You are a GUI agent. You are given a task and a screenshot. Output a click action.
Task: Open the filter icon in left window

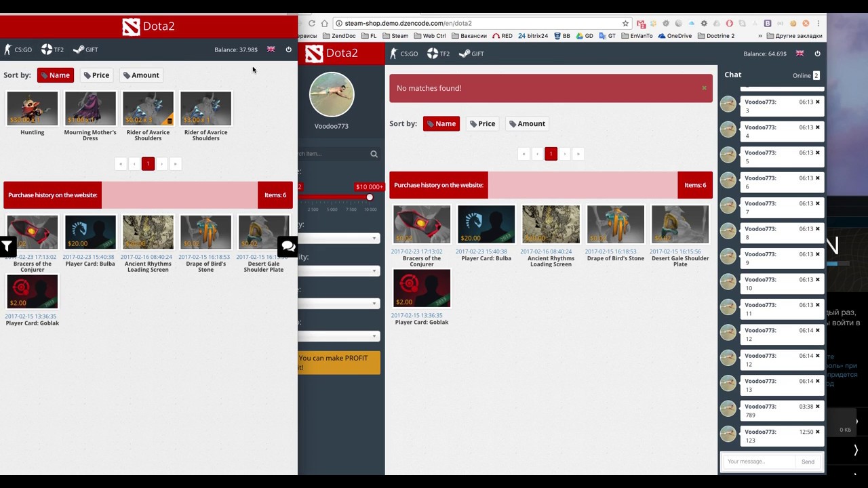7,247
